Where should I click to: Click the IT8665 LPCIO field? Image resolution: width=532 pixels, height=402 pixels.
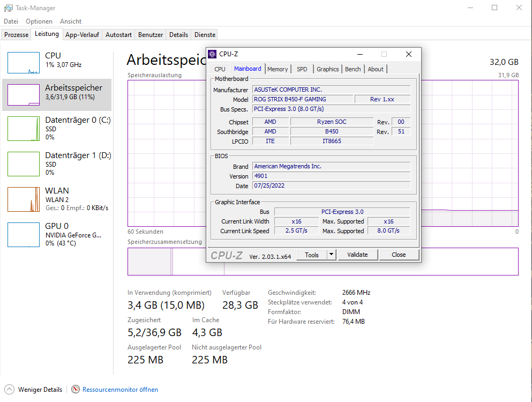pyautogui.click(x=332, y=141)
